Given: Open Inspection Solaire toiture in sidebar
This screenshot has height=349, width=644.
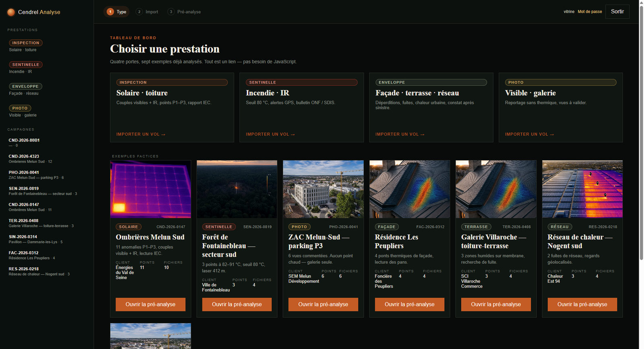Looking at the screenshot, I should pos(26,46).
